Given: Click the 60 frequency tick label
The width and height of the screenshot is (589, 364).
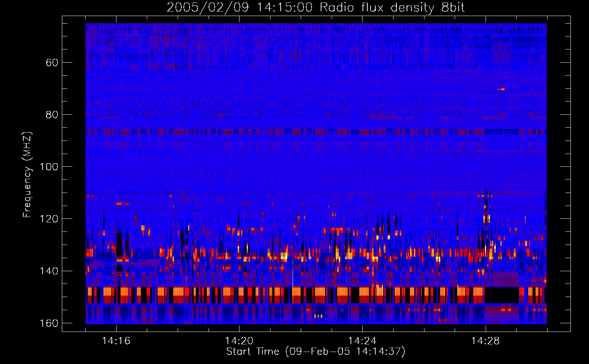Looking at the screenshot, I should pos(52,63).
